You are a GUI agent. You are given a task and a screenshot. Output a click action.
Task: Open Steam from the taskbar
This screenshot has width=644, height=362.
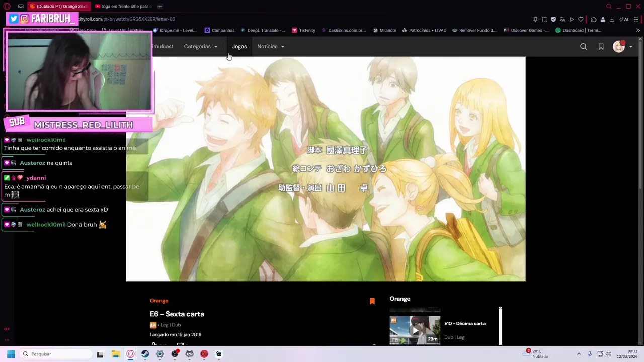click(x=145, y=354)
